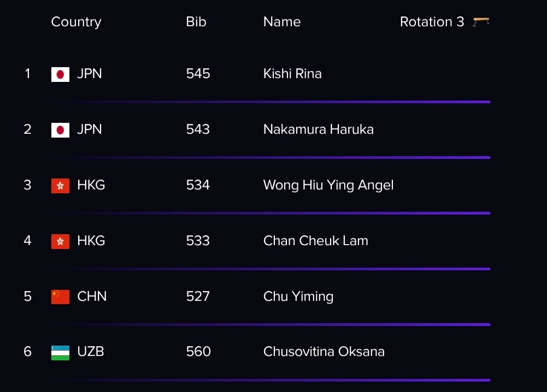Select the Rotation 3 heading
Viewport: 547px width, 392px height.
(432, 22)
